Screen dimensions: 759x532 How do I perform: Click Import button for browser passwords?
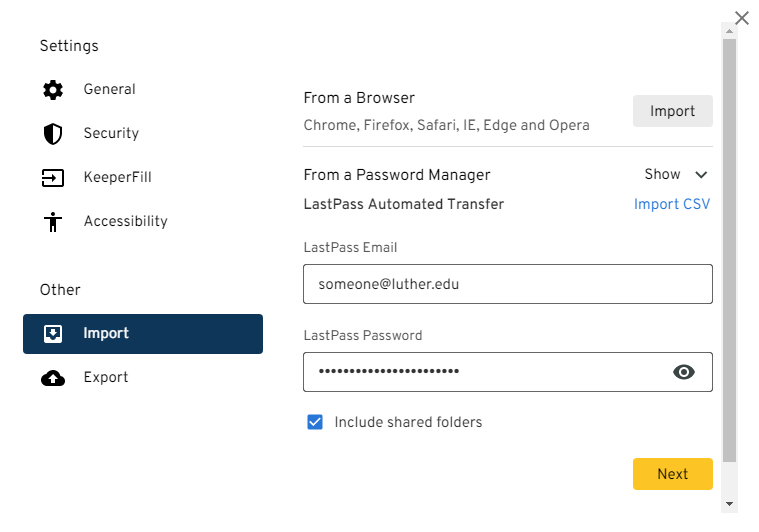[x=672, y=111]
